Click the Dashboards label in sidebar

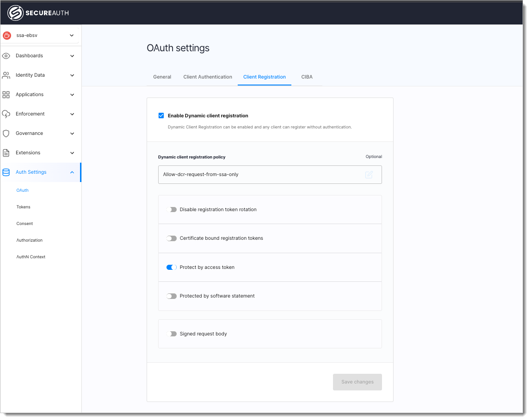click(x=30, y=56)
